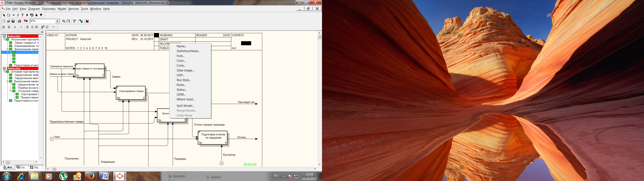Choose Status... in the context menu
644x181 pixels.
tap(190, 90)
